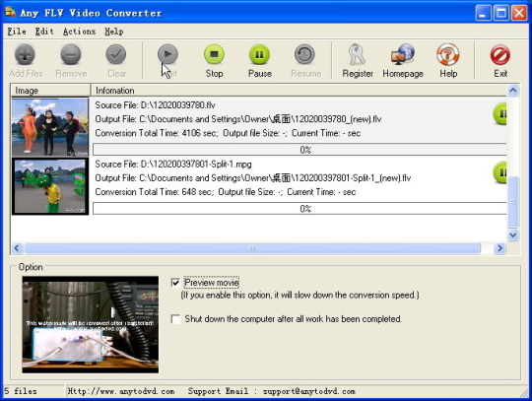Start conversion with the play icon
Viewport: 532px width, 401px height.
tap(167, 54)
